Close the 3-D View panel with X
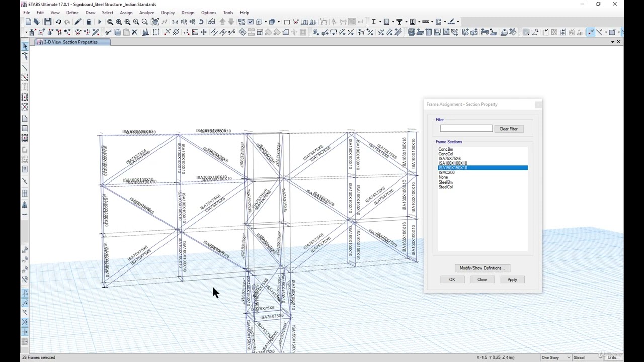 pyautogui.click(x=618, y=42)
